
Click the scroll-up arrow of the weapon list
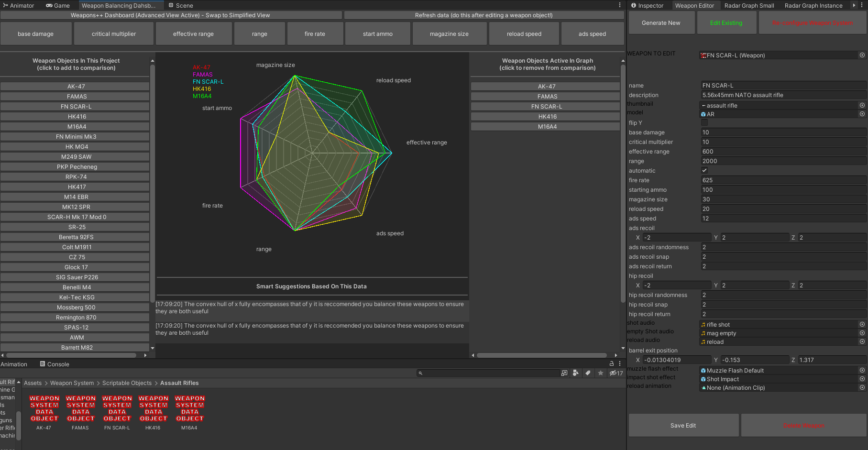point(153,61)
